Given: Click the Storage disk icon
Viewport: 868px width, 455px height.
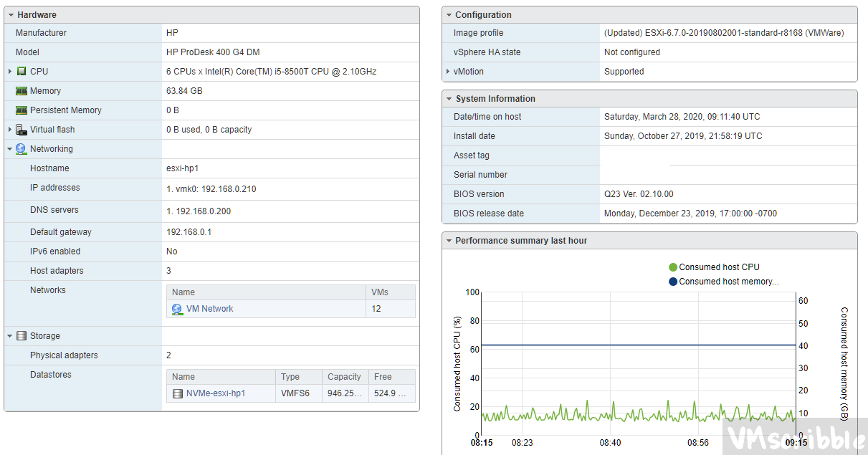Looking at the screenshot, I should [21, 336].
